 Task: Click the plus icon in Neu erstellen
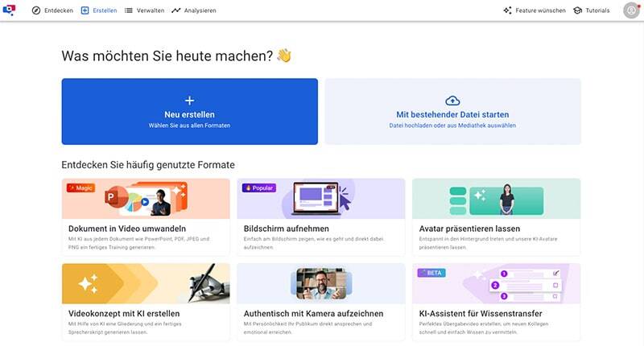(x=189, y=101)
